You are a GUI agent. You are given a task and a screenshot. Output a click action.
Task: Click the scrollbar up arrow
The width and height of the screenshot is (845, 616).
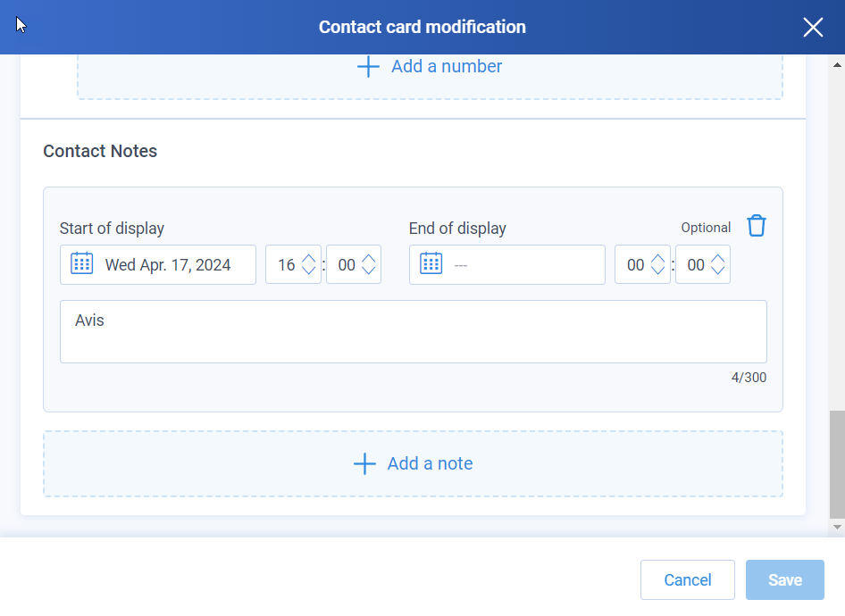837,64
